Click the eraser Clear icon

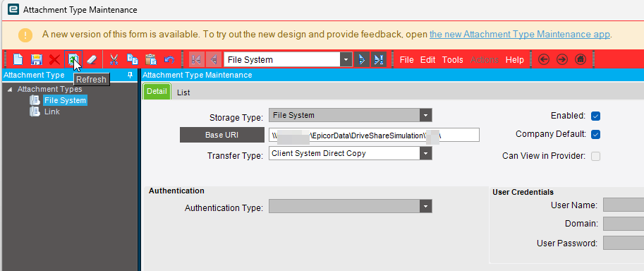click(91, 59)
